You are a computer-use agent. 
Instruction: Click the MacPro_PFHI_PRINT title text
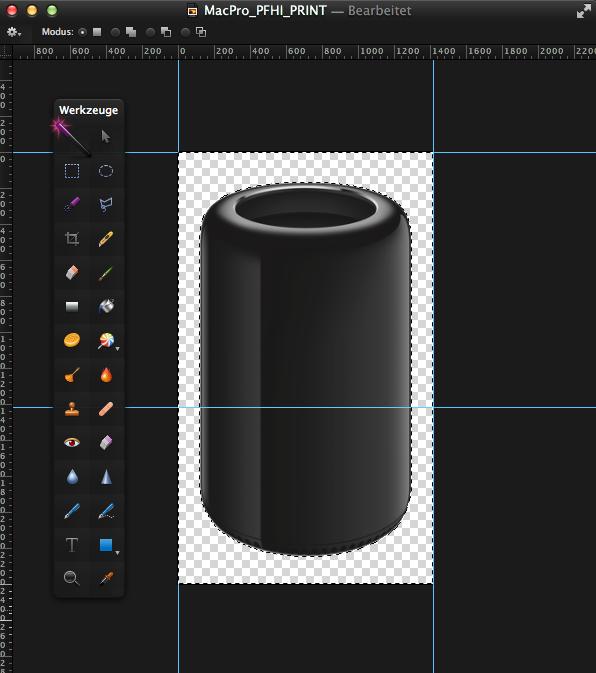pos(265,10)
